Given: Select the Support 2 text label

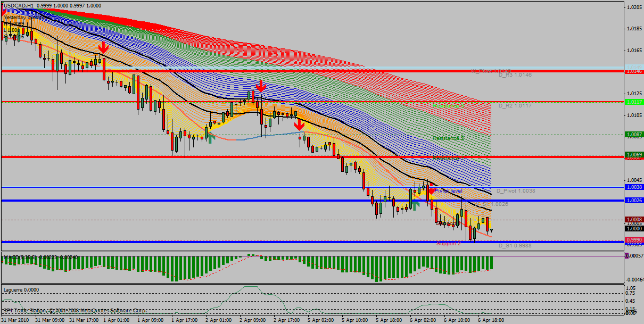Looking at the screenshot, I should coord(448,244).
